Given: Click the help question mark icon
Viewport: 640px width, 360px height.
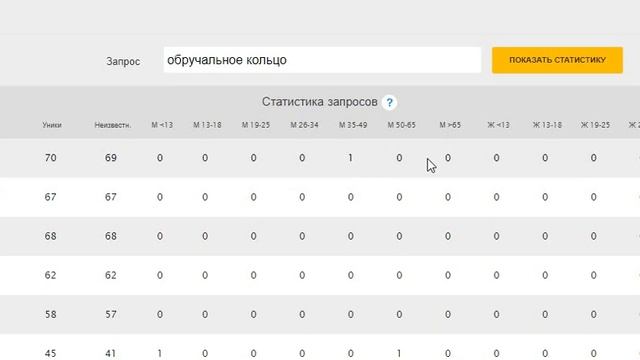Looking at the screenshot, I should [389, 102].
